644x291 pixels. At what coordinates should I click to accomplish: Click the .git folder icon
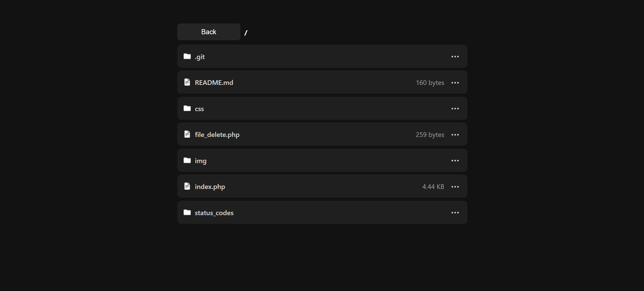pos(187,56)
